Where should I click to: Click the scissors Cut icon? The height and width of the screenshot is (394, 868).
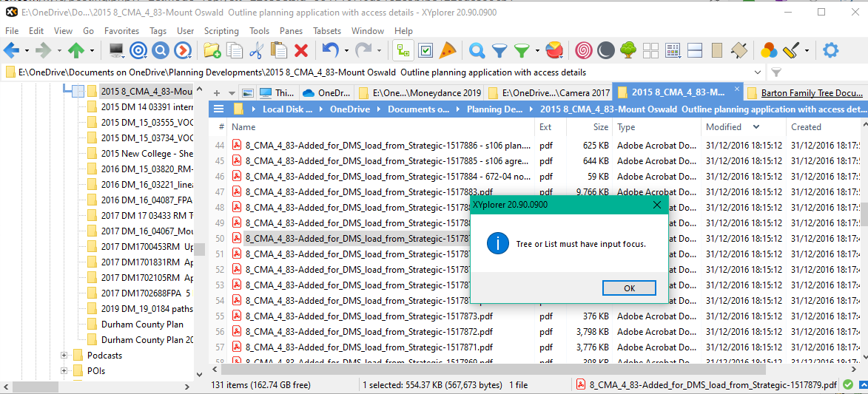pyautogui.click(x=256, y=50)
